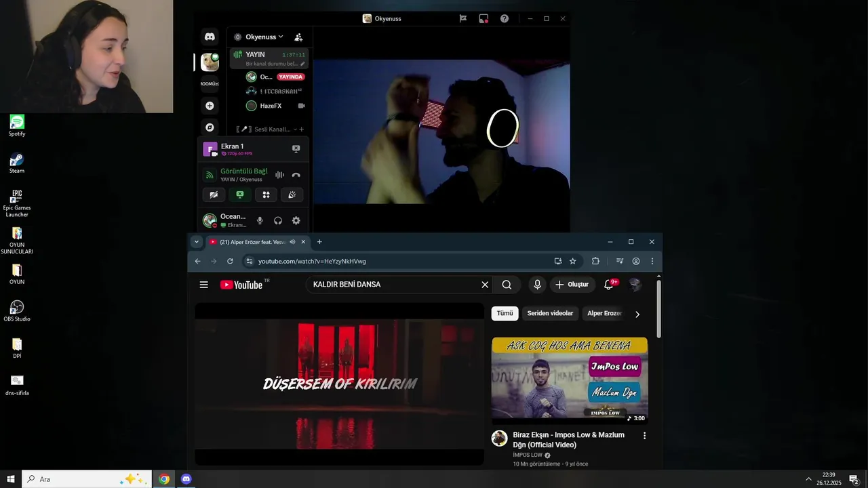Click the stream video in Discord

pyautogui.click(x=441, y=131)
